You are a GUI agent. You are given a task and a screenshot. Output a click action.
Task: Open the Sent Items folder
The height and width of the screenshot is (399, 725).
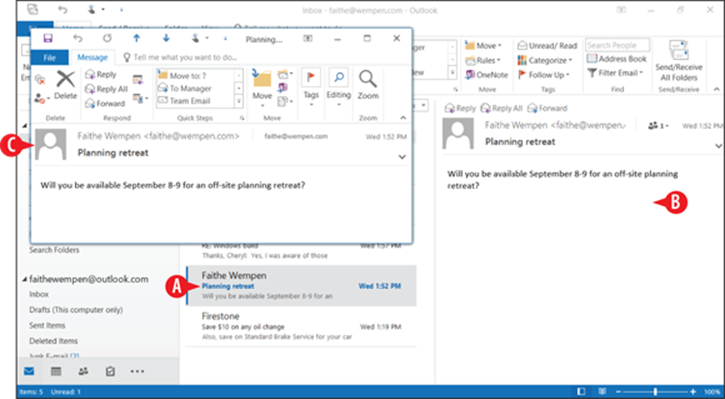[47, 325]
